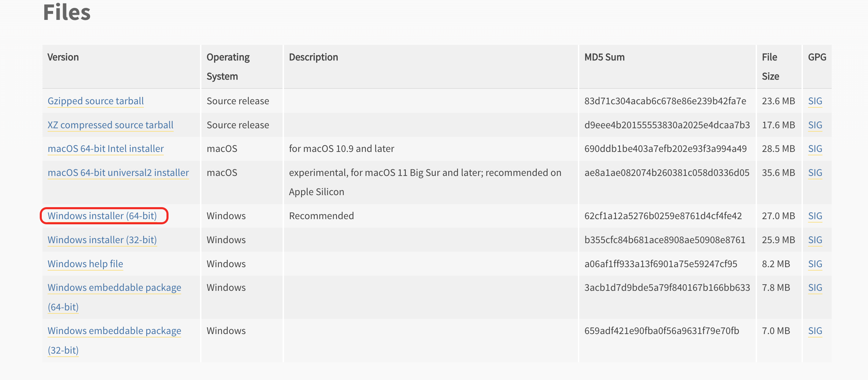Viewport: 868px width, 380px height.
Task: Click the MD5 Sum column header
Action: click(604, 57)
